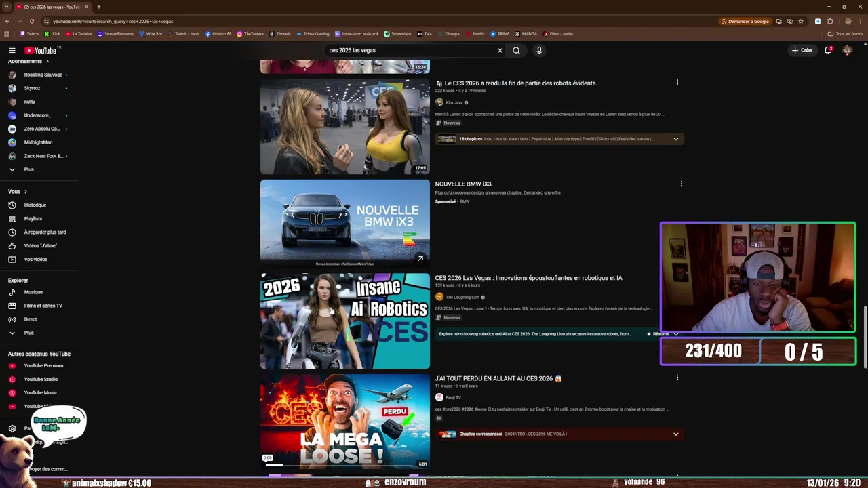Open 'NOUVELLE BMW iX3.' ad title
Viewport: 868px width, 488px height.
tap(464, 184)
